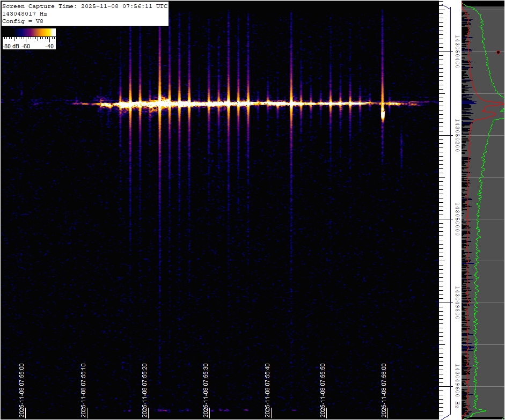
Task: Select the 07:55:20 time marker
Action: click(x=144, y=389)
